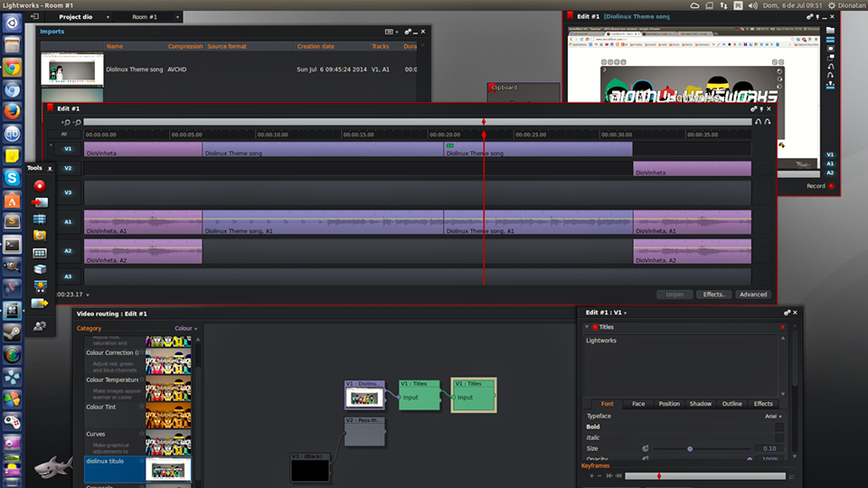The width and height of the screenshot is (868, 488).
Task: Click the Effects.. button under timeline
Action: (713, 295)
